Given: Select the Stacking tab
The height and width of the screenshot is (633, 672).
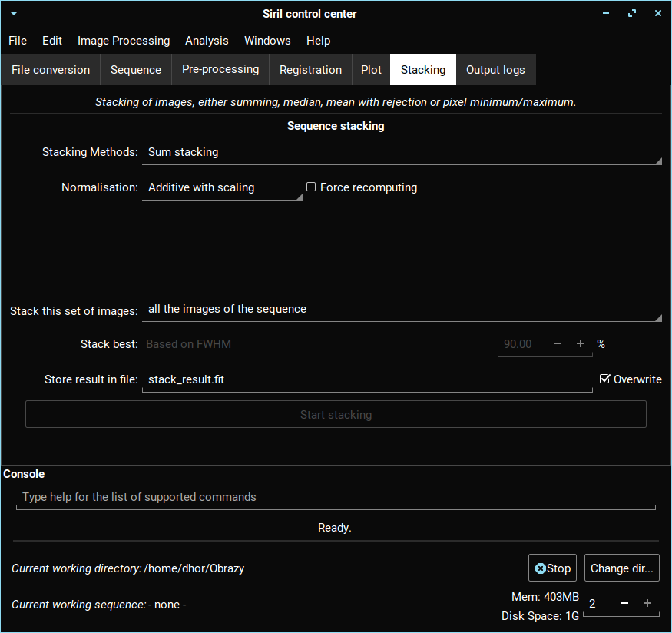Looking at the screenshot, I should pyautogui.click(x=423, y=69).
